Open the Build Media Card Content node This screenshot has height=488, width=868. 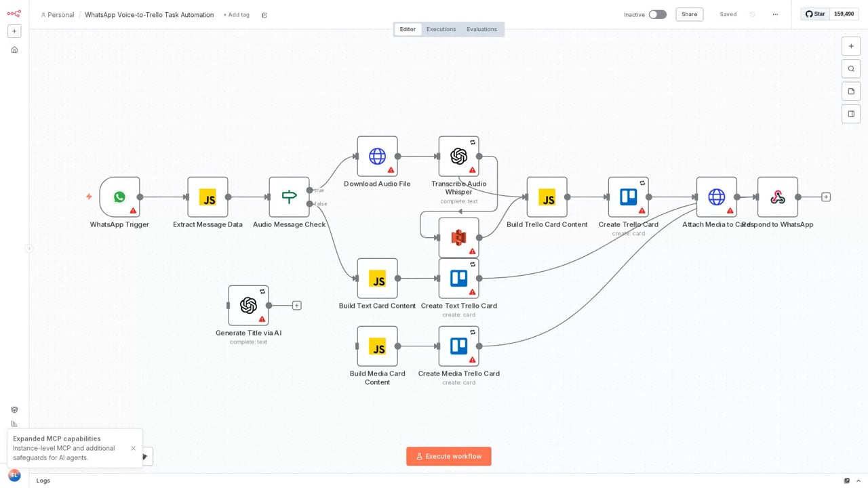point(377,346)
